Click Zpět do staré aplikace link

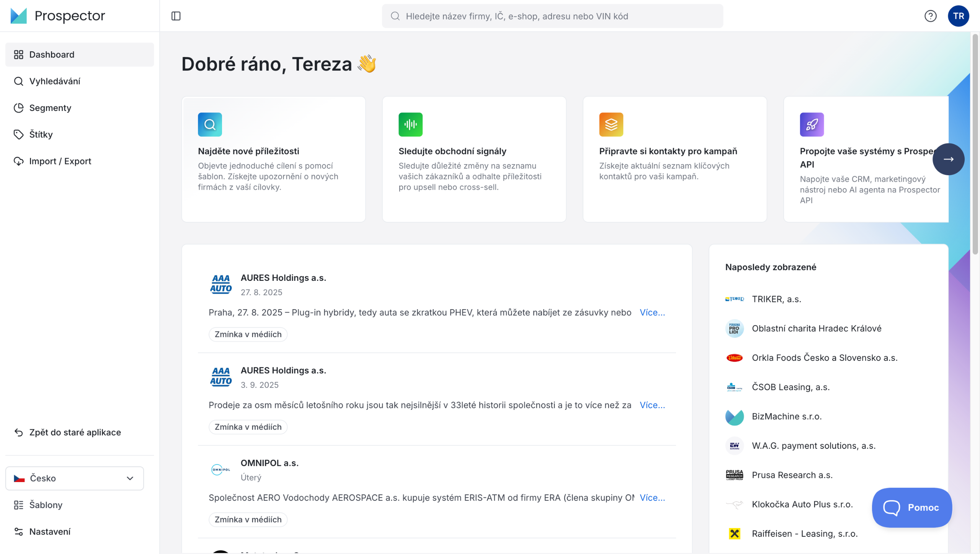75,432
